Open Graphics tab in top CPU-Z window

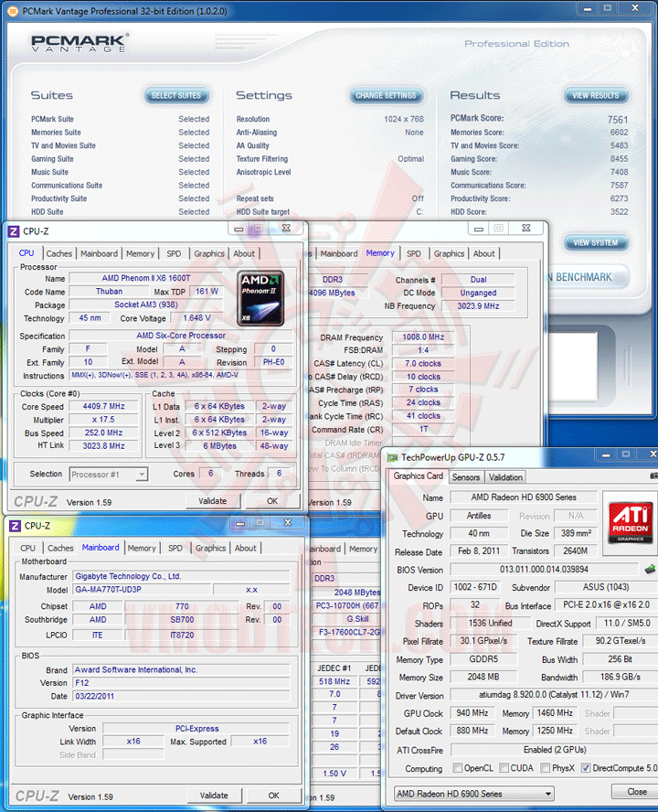click(209, 254)
